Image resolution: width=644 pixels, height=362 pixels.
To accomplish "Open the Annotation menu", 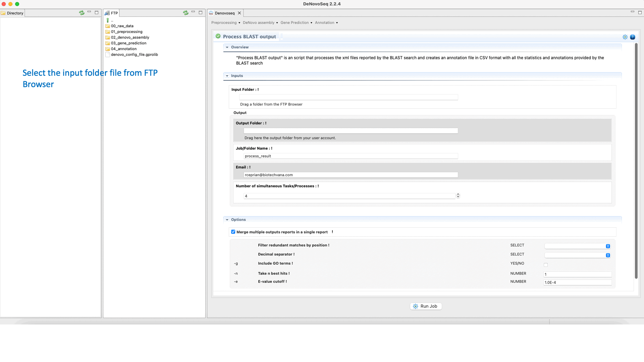I will click(326, 23).
